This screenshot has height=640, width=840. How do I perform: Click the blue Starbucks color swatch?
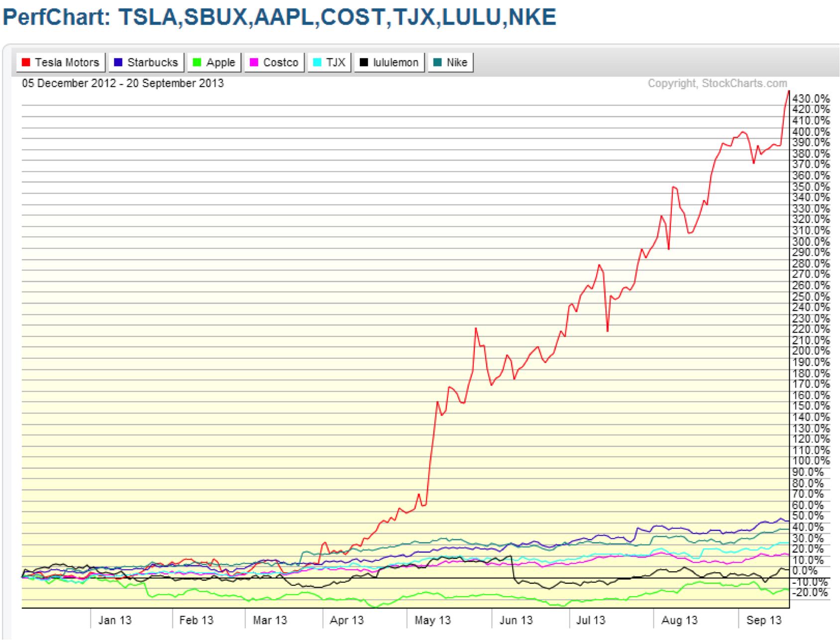(x=118, y=63)
